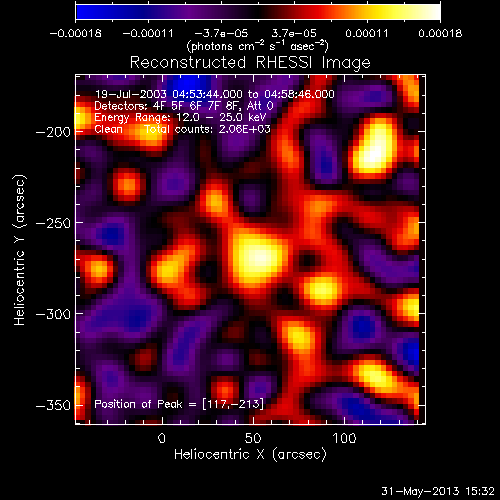Click the X axis tick label '0'
Viewport: 500px width, 500px height.
162,438
